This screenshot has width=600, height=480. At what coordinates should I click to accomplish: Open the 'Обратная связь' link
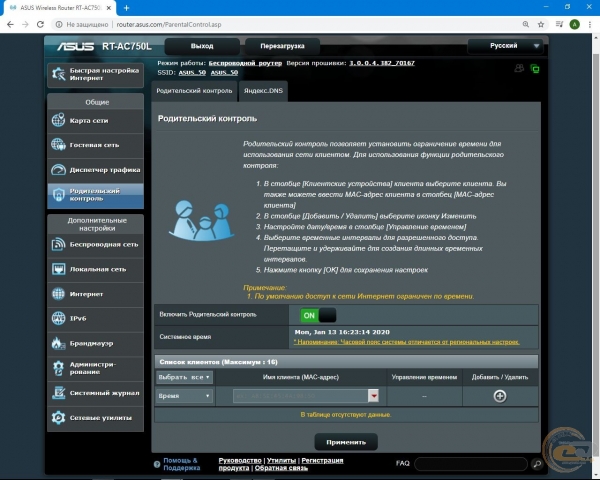281,468
